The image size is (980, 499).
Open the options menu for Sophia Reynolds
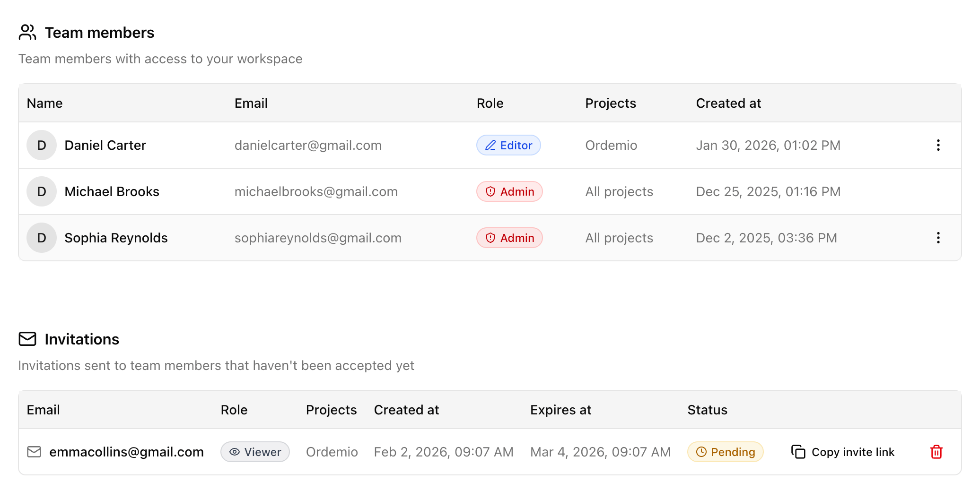click(x=938, y=238)
